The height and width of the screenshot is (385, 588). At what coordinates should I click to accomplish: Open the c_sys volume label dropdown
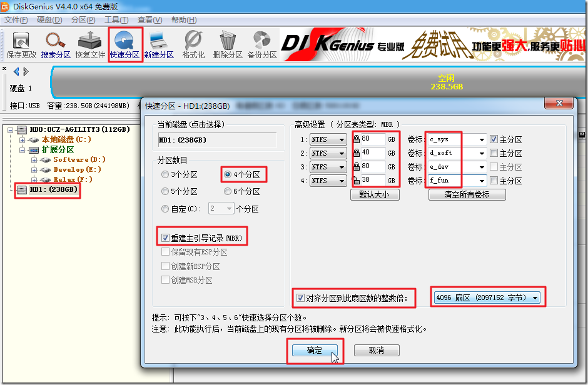point(482,140)
